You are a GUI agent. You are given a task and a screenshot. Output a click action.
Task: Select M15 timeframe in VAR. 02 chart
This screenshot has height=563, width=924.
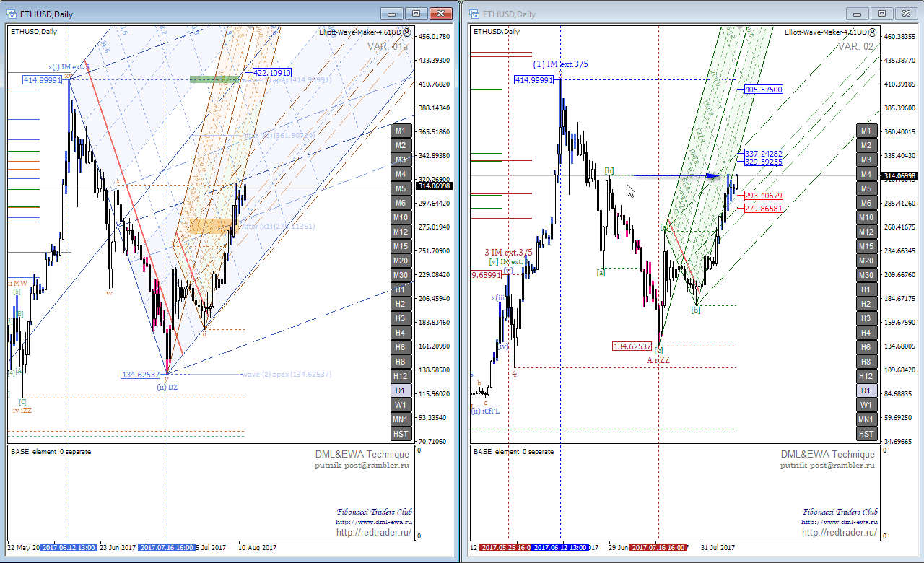tap(866, 246)
